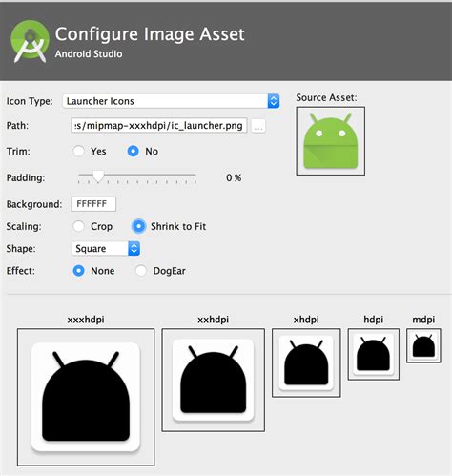Select No for Trim option
The height and width of the screenshot is (476, 452).
click(133, 151)
